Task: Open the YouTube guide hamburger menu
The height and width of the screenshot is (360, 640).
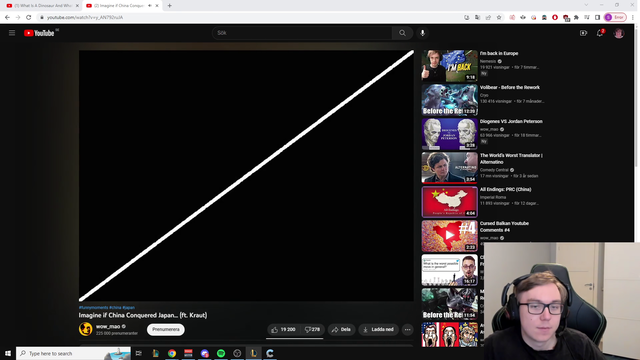Action: 12,33
